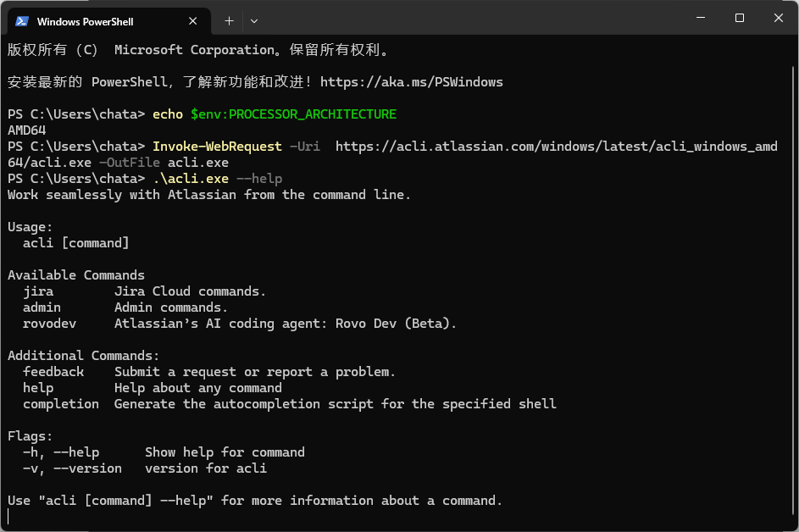799x532 pixels.
Task: Click the PowerShell icon on the tab
Action: (x=21, y=20)
